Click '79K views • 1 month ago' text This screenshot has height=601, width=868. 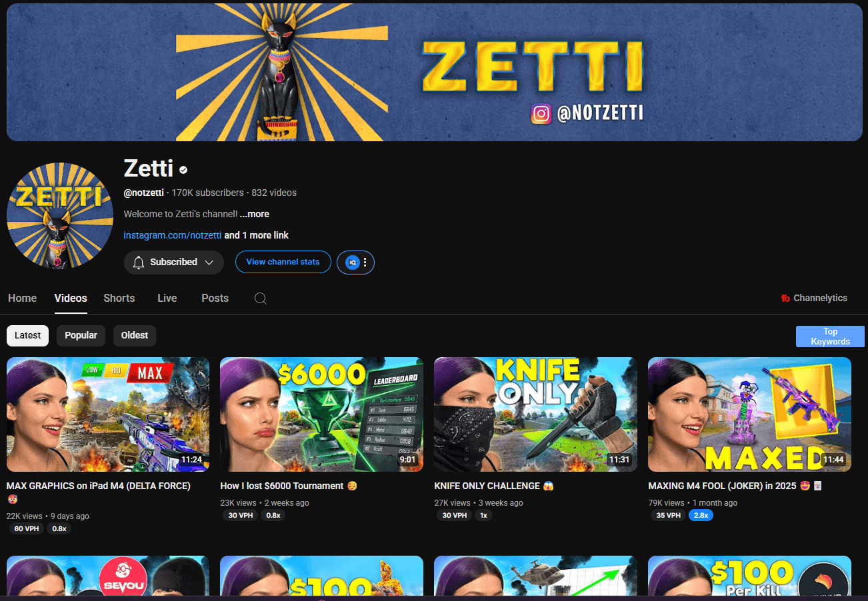point(693,503)
